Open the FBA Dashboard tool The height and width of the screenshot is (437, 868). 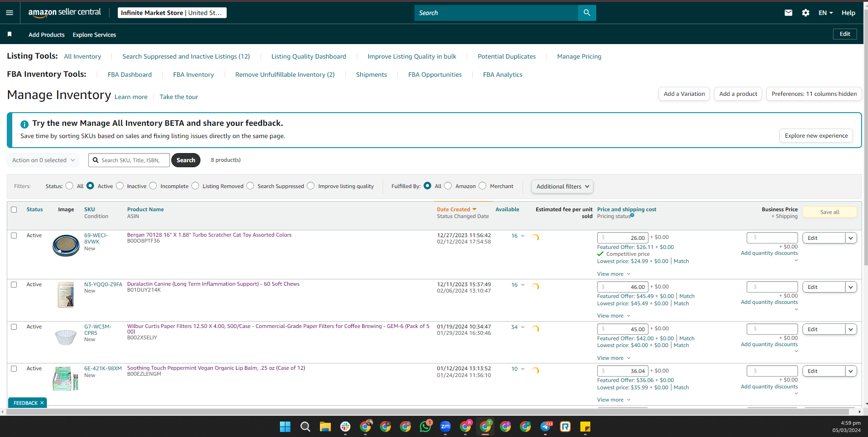[x=130, y=74]
